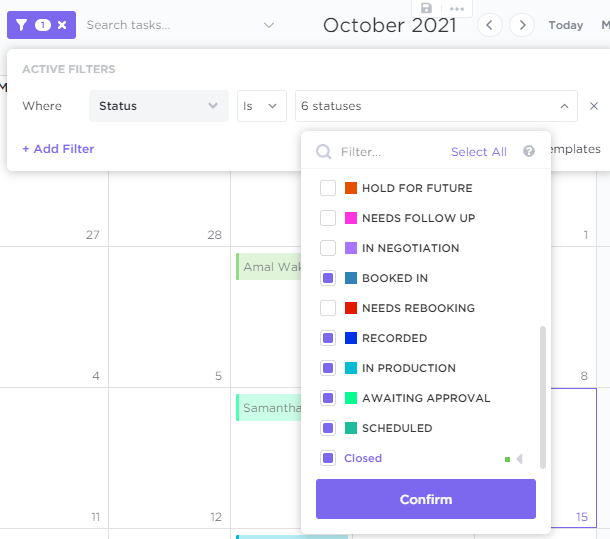Screen dimensions: 610x539
Task: Uncheck the BOOKED IN status
Action: 328,278
